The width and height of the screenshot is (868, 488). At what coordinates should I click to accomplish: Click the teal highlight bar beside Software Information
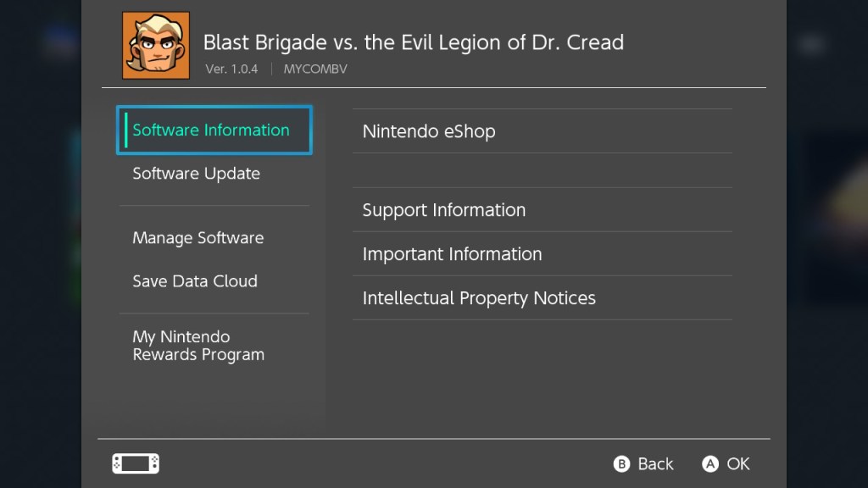[125, 130]
